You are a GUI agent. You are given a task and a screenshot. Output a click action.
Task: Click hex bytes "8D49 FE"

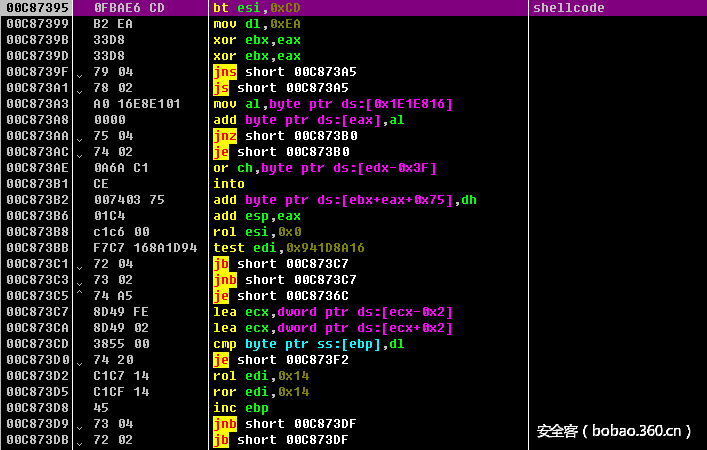[121, 312]
